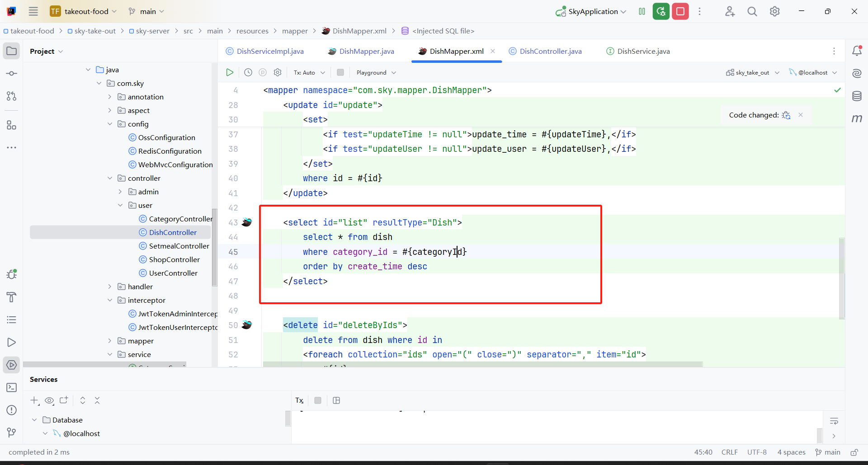Click the 4 spaces indent setting
868x465 pixels.
pos(791,452)
